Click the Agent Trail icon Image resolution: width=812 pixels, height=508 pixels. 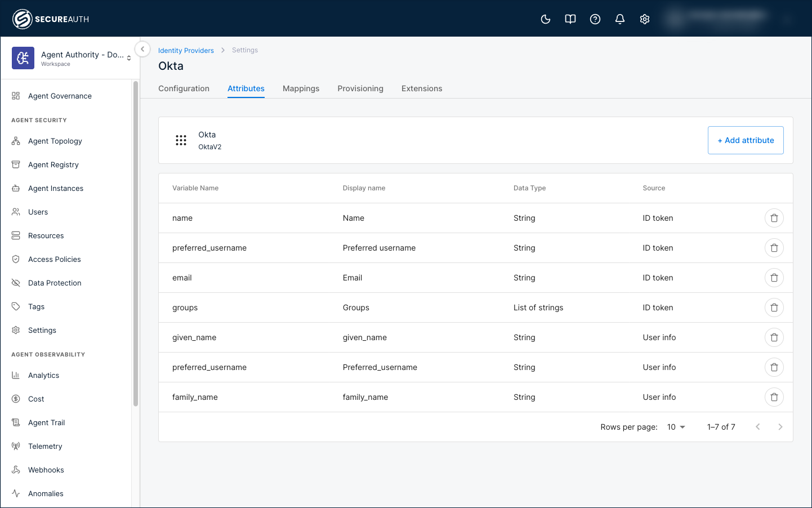click(16, 423)
